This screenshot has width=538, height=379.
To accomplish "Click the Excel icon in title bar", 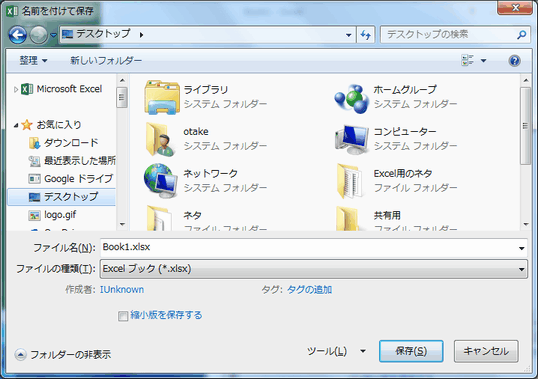I will [x=12, y=11].
